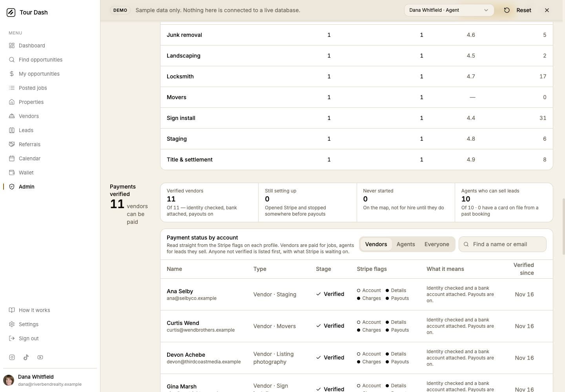Open the Referrals menu item
Viewport: 565px width, 392px height.
tap(29, 144)
